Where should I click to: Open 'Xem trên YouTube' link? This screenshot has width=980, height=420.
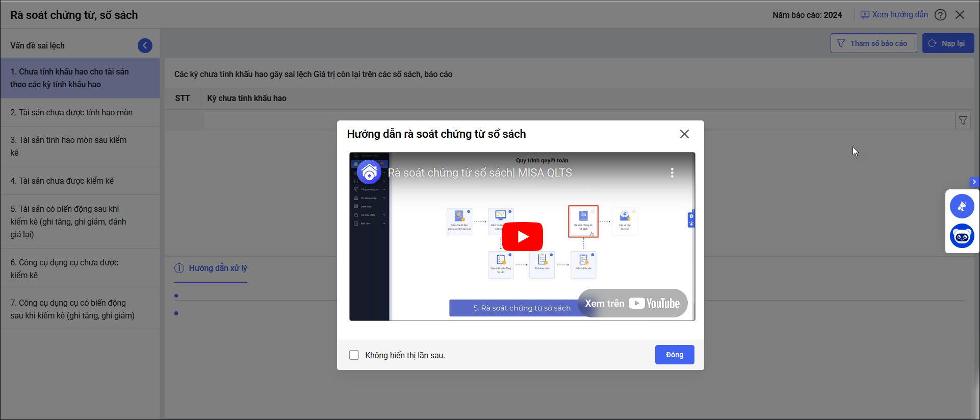(632, 303)
